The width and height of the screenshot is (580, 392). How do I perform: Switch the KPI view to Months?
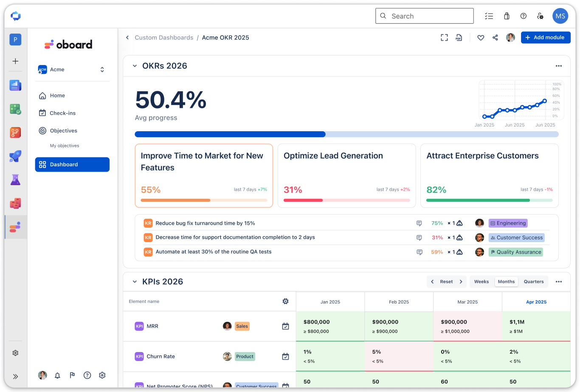point(506,282)
